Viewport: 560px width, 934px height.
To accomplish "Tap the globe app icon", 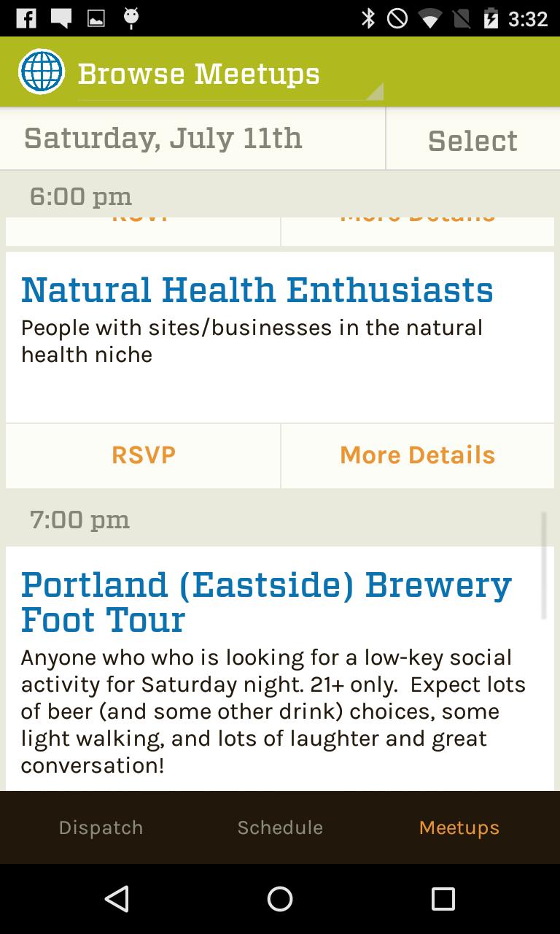I will pyautogui.click(x=41, y=72).
